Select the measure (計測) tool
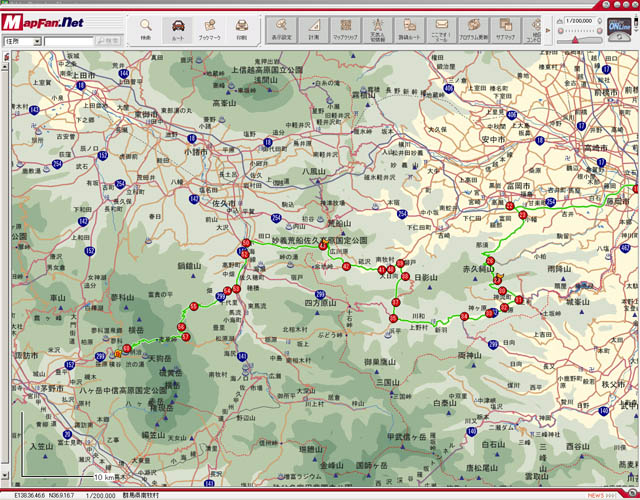Image resolution: width=640 pixels, height=500 pixels. [313, 27]
